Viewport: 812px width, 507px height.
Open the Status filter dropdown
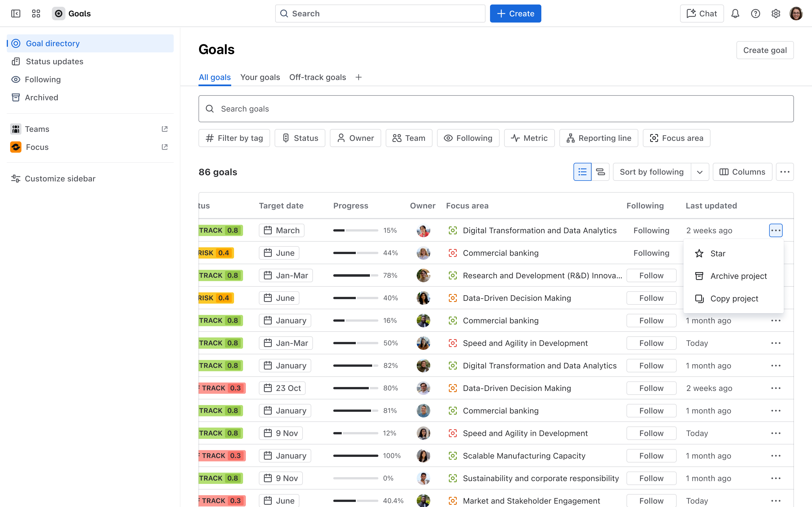coord(300,138)
